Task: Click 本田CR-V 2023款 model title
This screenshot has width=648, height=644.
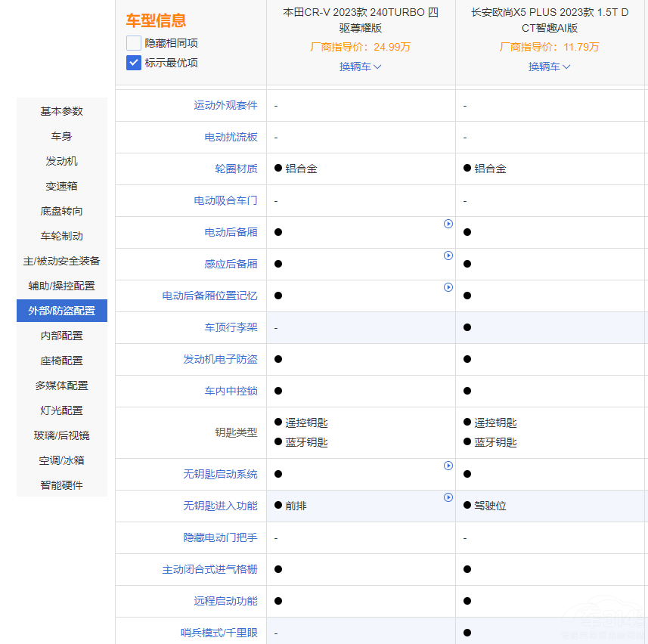Action: point(361,20)
